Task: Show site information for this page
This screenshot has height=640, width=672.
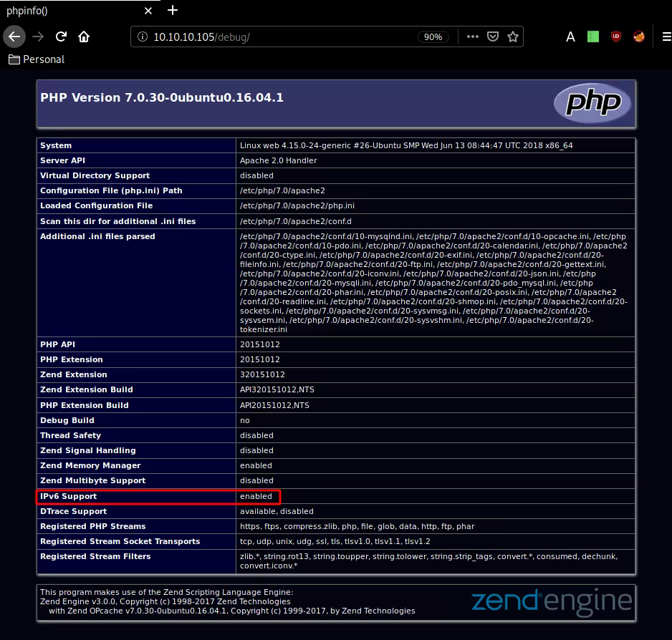Action: (142, 37)
